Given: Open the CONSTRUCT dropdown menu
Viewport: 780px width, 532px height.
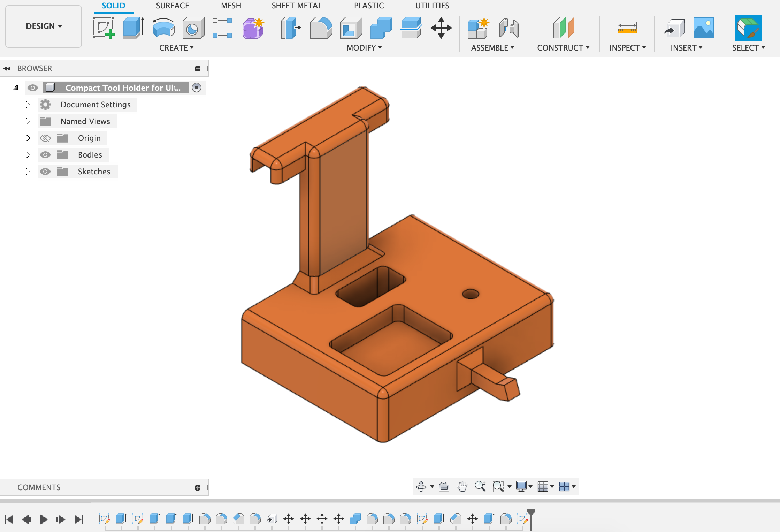Looking at the screenshot, I should 563,48.
